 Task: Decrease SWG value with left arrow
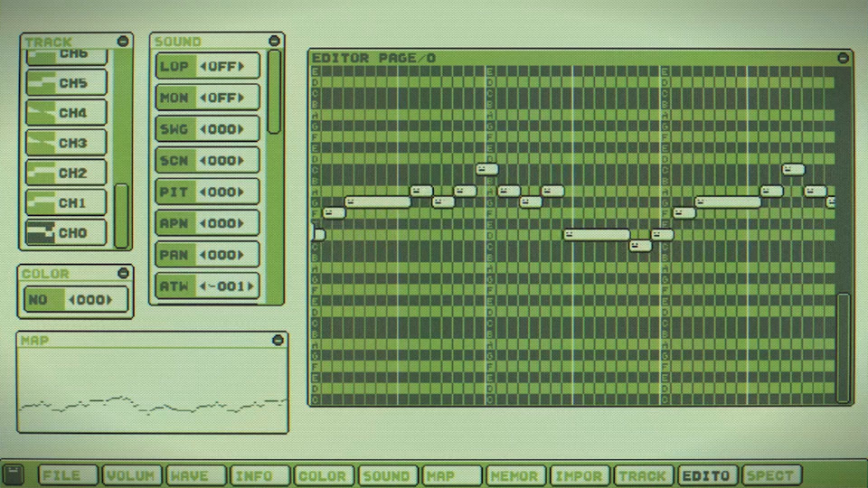[203, 129]
